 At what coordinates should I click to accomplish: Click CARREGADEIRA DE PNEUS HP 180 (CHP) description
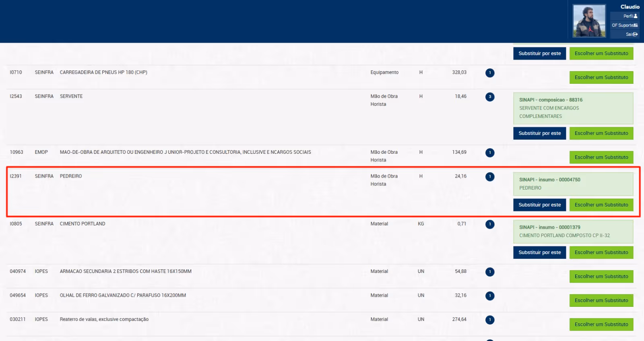point(103,72)
